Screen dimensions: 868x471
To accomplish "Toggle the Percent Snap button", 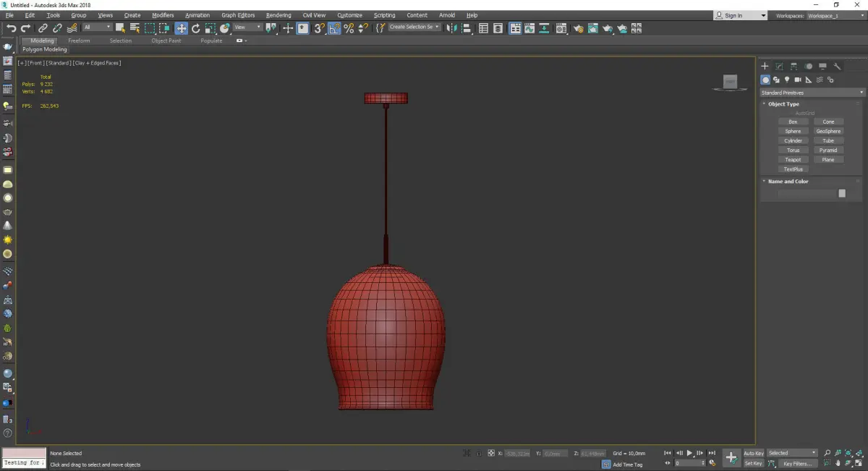I will point(349,28).
